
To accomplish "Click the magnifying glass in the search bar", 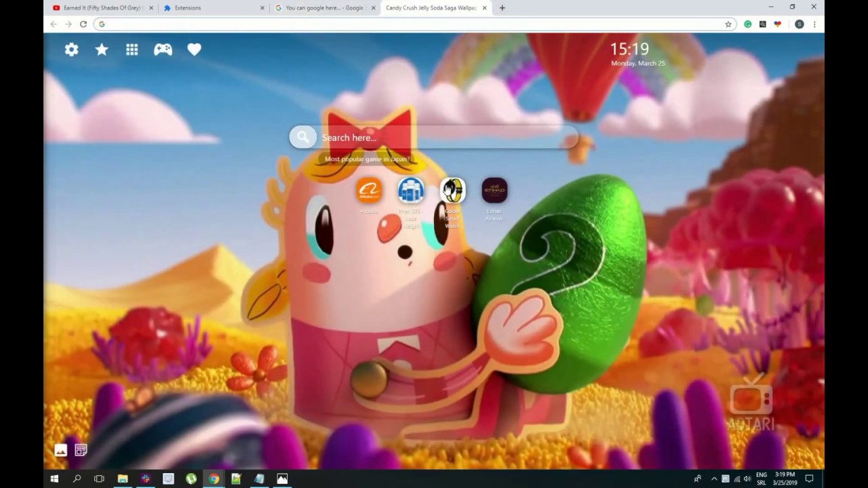I will click(x=302, y=137).
